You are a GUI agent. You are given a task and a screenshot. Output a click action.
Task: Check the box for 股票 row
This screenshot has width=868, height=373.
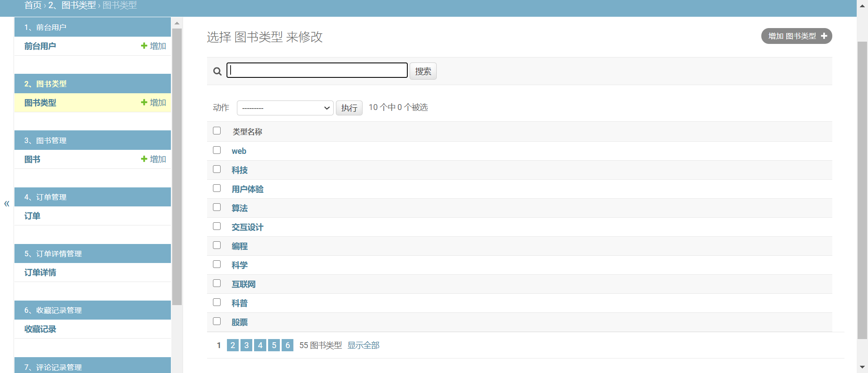(217, 321)
